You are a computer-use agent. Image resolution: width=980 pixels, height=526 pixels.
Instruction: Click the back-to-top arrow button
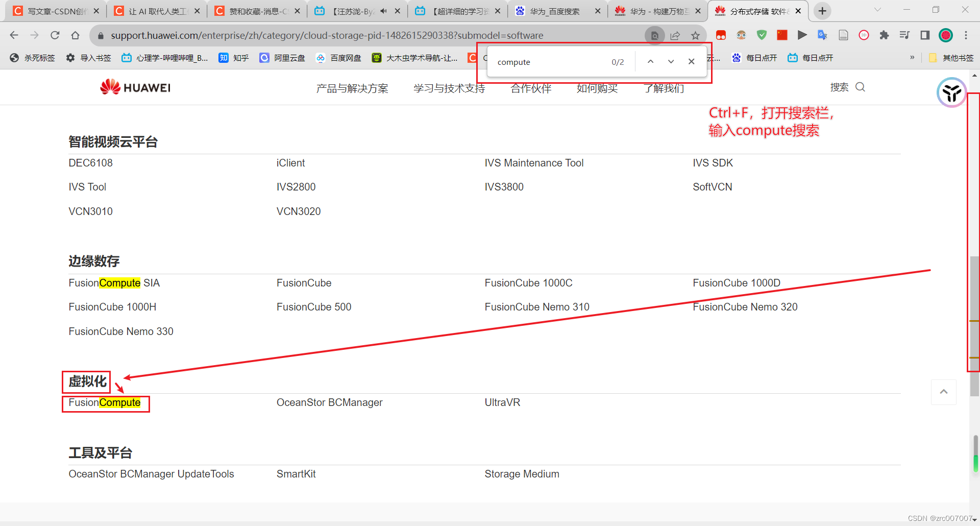(x=943, y=392)
